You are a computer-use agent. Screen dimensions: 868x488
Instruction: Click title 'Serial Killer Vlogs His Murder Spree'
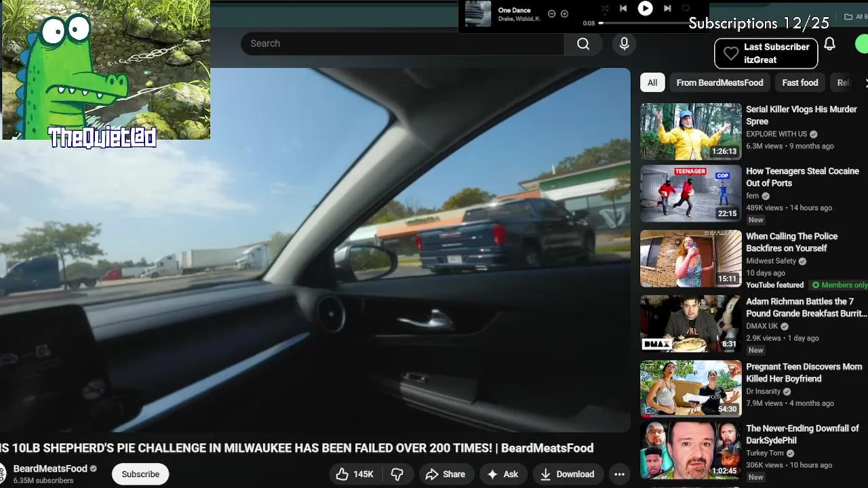point(801,115)
